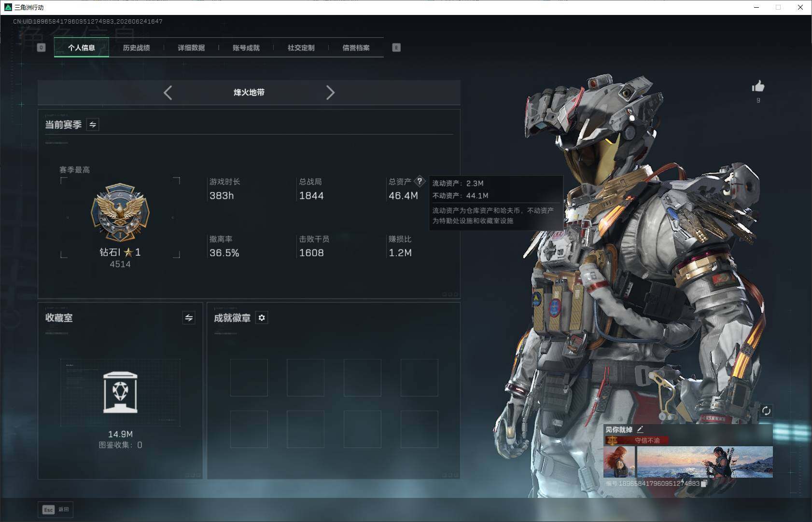Click the 收藏室 display case icon

pyautogui.click(x=120, y=392)
